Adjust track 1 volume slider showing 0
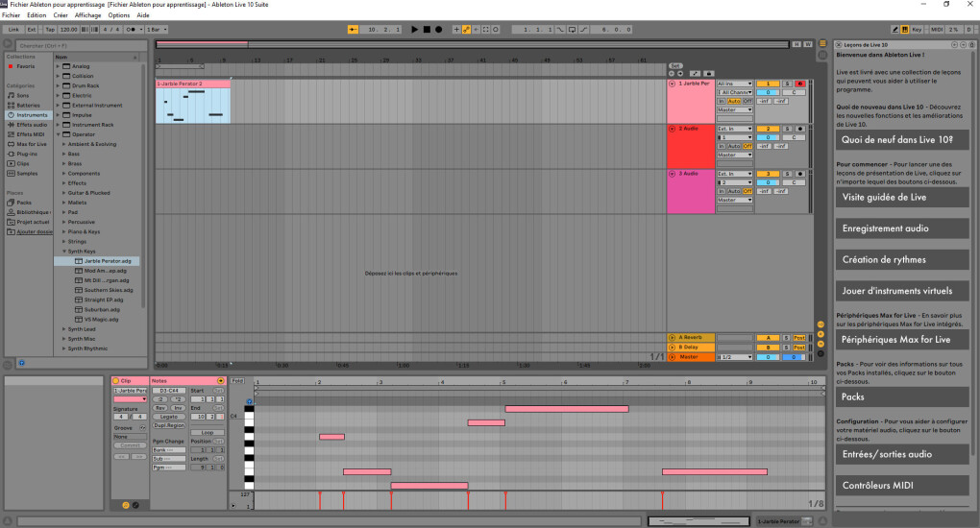The width and height of the screenshot is (980, 528). point(768,92)
